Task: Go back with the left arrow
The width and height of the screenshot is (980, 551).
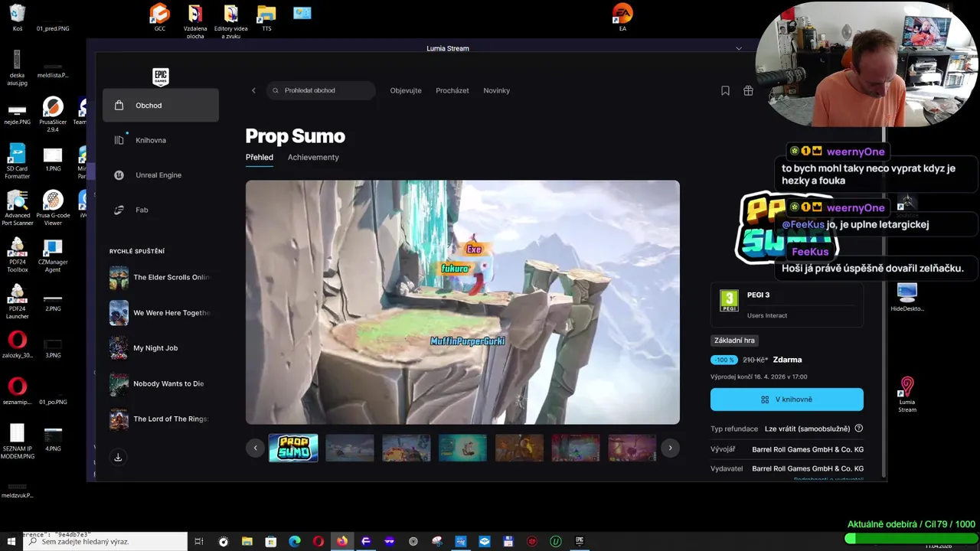Action: point(253,90)
